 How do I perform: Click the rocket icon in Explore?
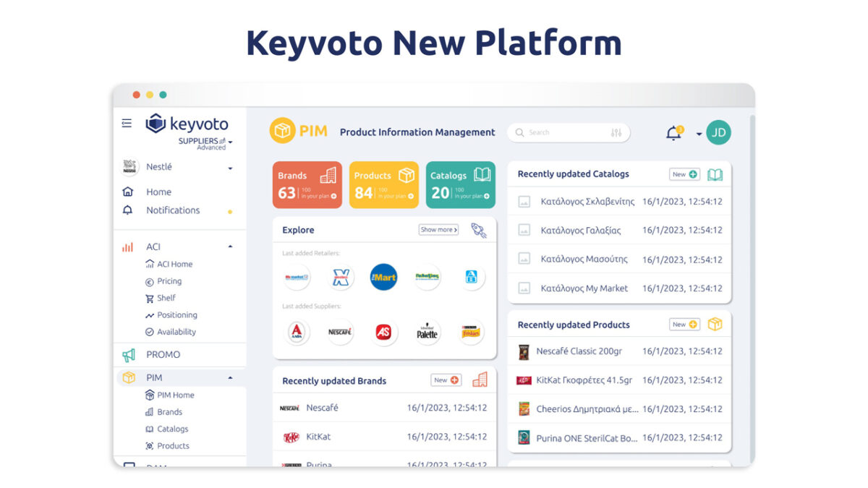[x=478, y=230]
